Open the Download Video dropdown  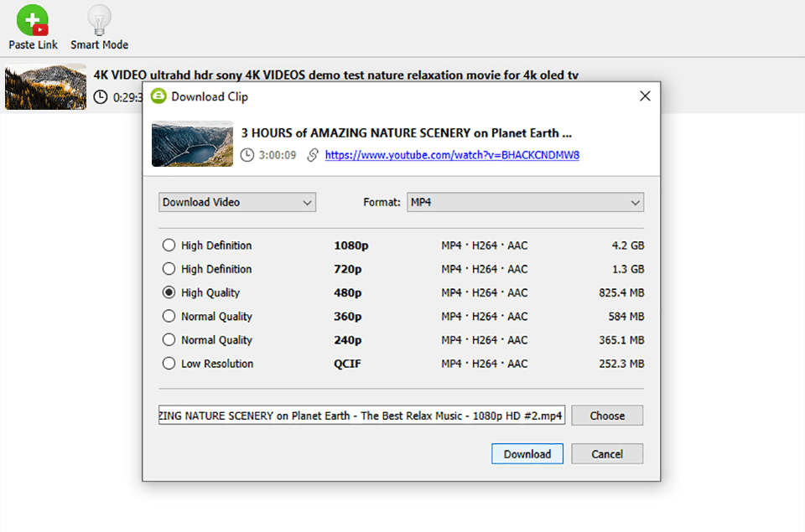pyautogui.click(x=237, y=202)
